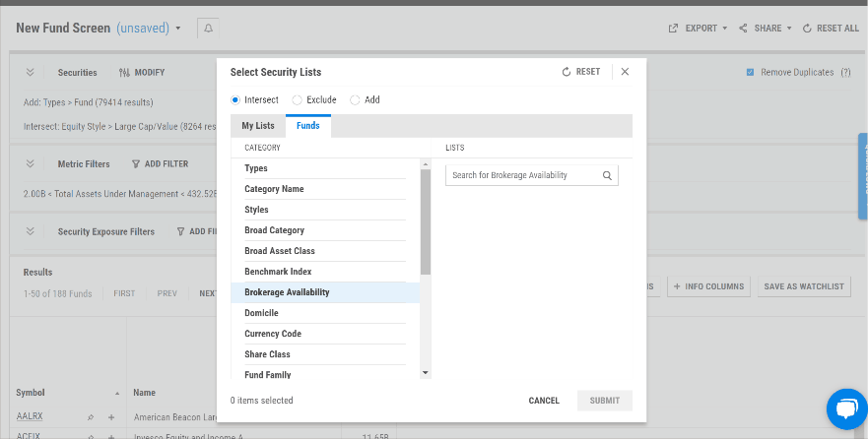
Task: Collapse the Securities section chevron
Action: click(x=31, y=73)
